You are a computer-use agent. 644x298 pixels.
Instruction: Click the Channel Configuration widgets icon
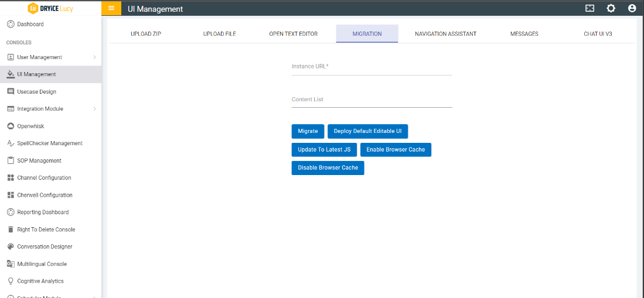11,178
